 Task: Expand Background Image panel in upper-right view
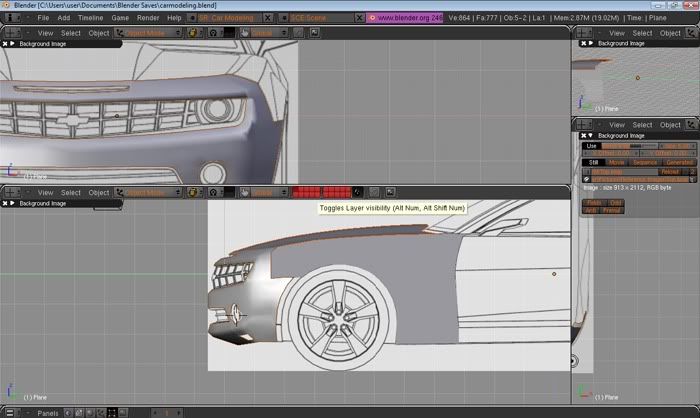[591, 43]
